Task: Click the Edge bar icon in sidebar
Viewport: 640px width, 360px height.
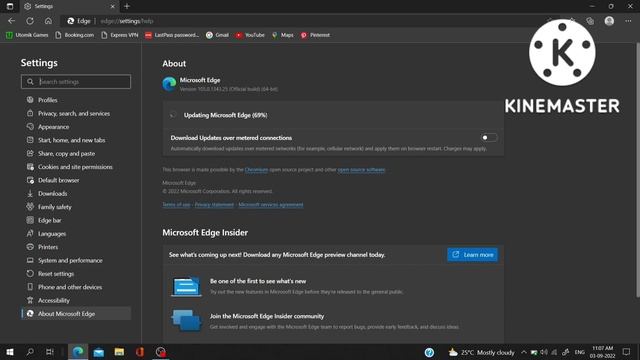Action: pyautogui.click(x=30, y=220)
